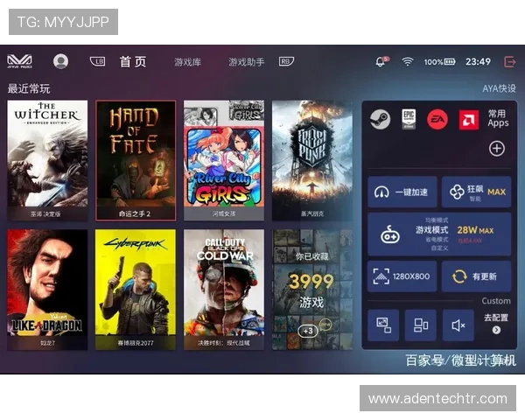
Task: Open 去配置 custom settings arrow
Action: [496, 330]
